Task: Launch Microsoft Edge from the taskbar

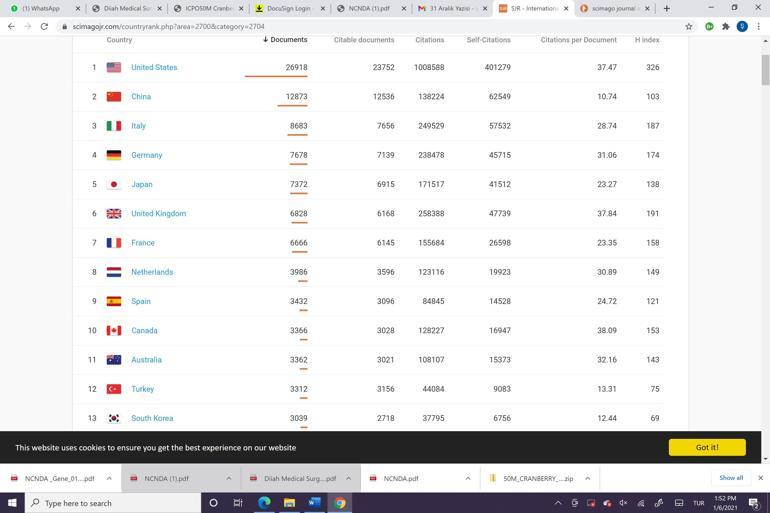Action: 264,503
